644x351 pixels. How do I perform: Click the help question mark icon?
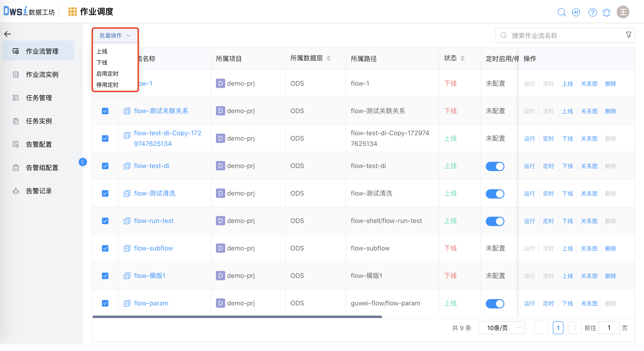click(593, 12)
